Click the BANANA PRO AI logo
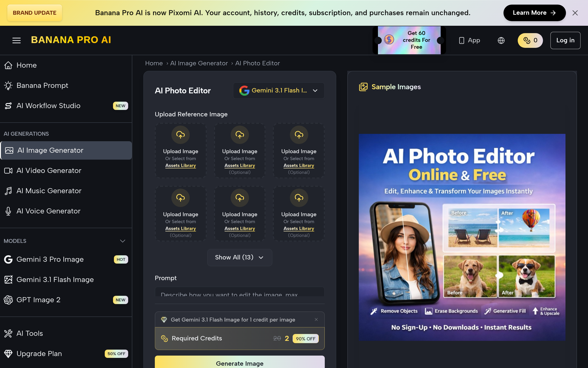Screen dimensions: 588x368 pyautogui.click(x=71, y=40)
